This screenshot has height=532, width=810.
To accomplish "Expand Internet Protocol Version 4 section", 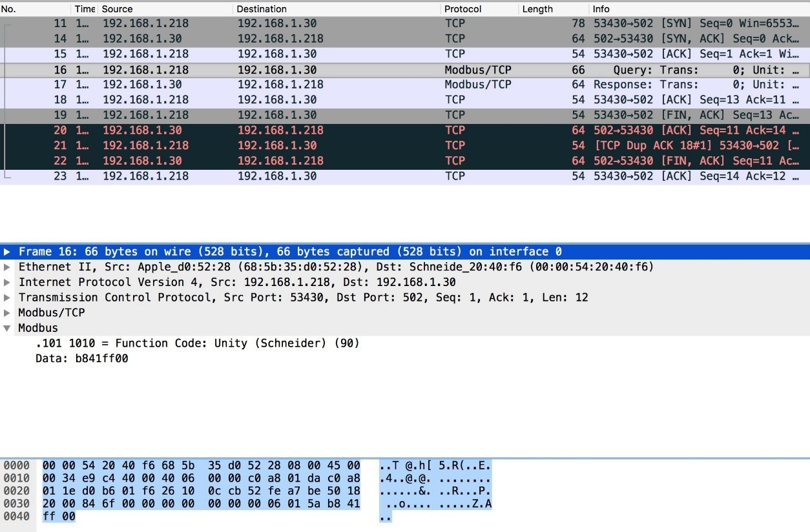I will coord(7,282).
